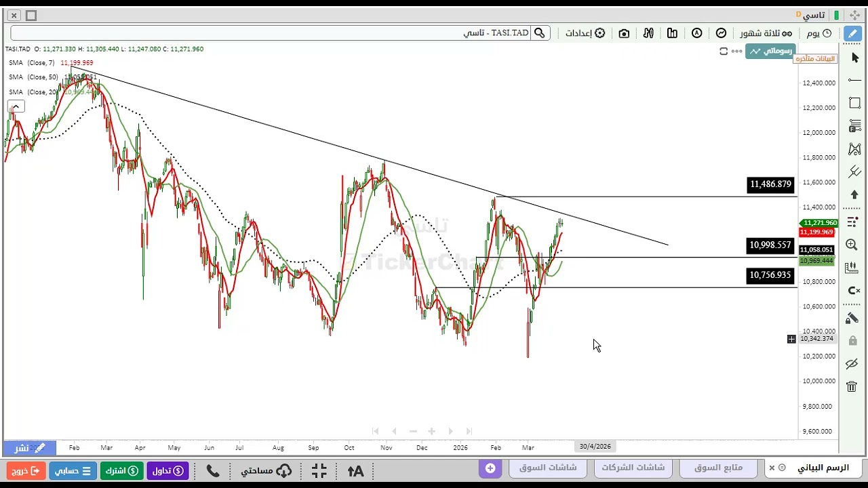The height and width of the screenshot is (488, 868).
Task: Open the settings gear button
Action: pyautogui.click(x=585, y=33)
